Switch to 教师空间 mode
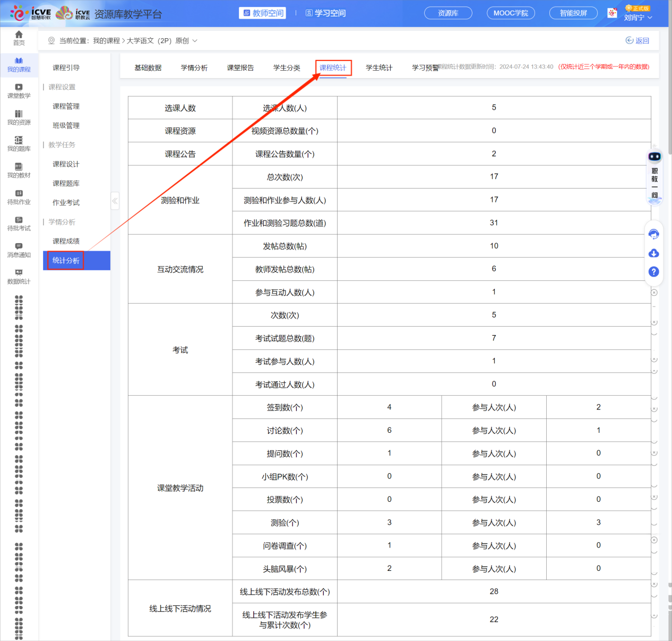 pyautogui.click(x=263, y=13)
